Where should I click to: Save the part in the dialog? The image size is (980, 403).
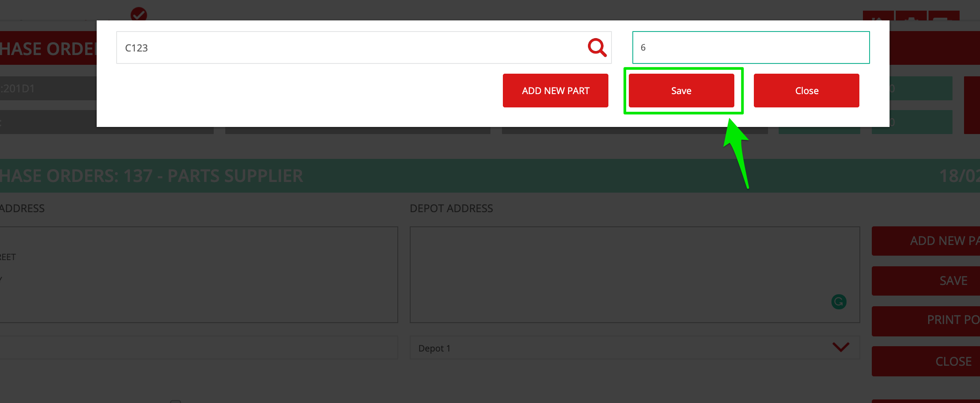(681, 91)
